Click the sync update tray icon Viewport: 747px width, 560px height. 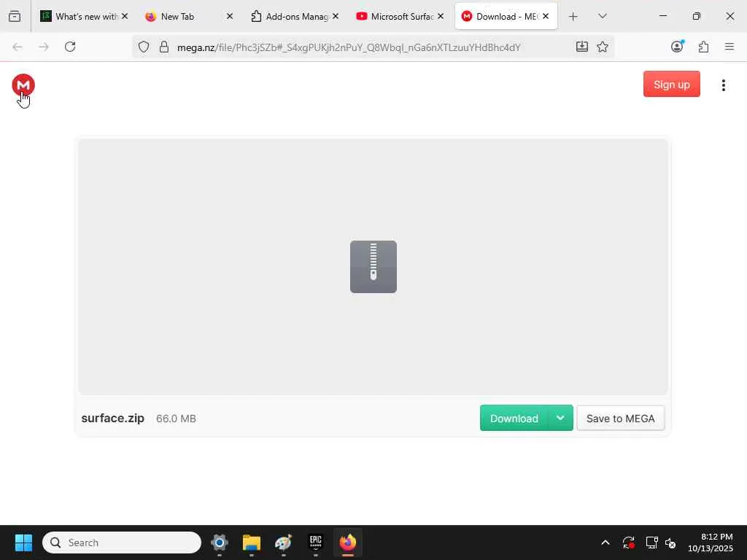tap(628, 542)
